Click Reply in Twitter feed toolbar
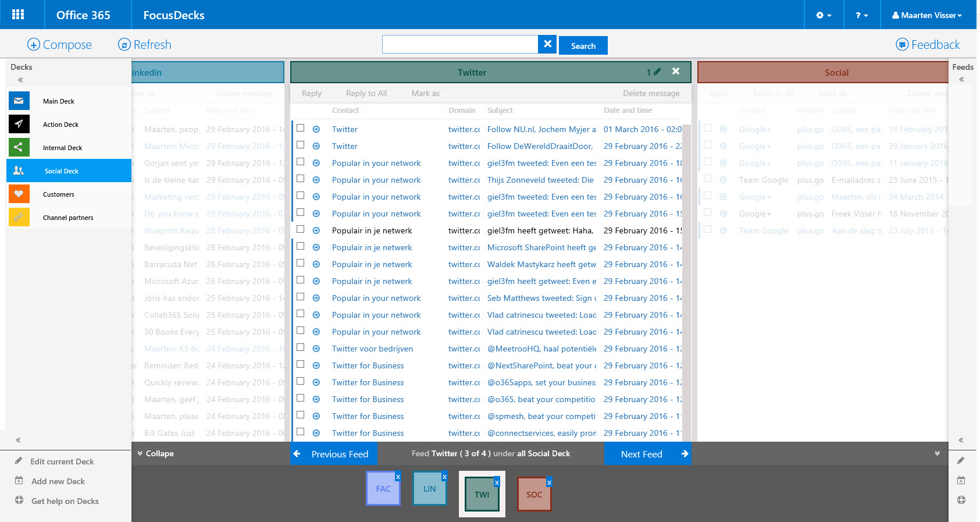The image size is (980, 522). click(312, 93)
